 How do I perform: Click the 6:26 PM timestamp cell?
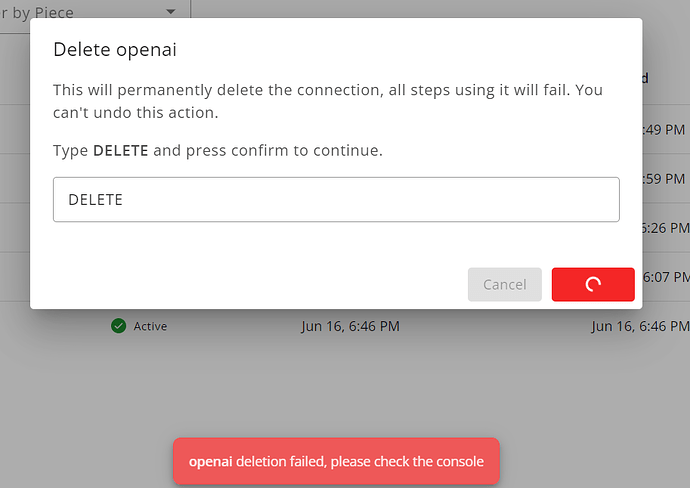[x=665, y=227]
